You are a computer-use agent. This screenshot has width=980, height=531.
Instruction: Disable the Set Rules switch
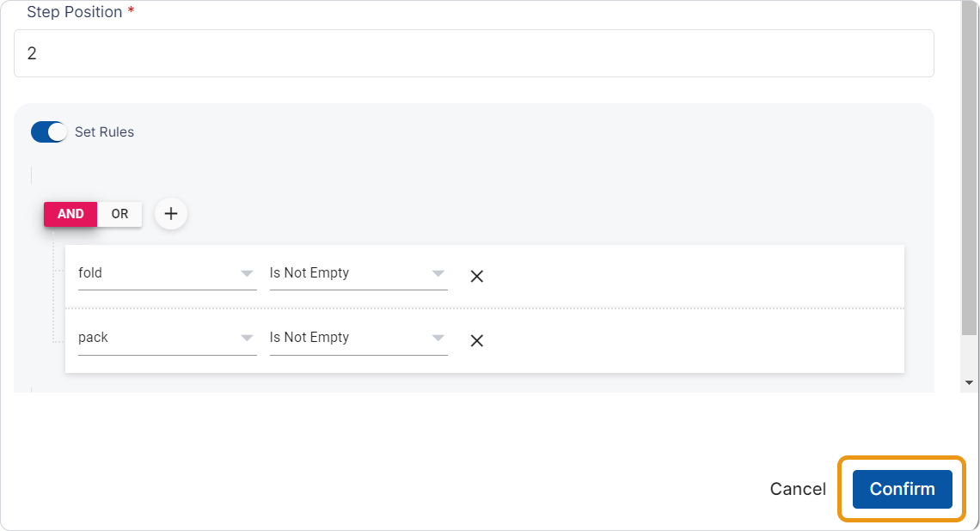point(49,132)
